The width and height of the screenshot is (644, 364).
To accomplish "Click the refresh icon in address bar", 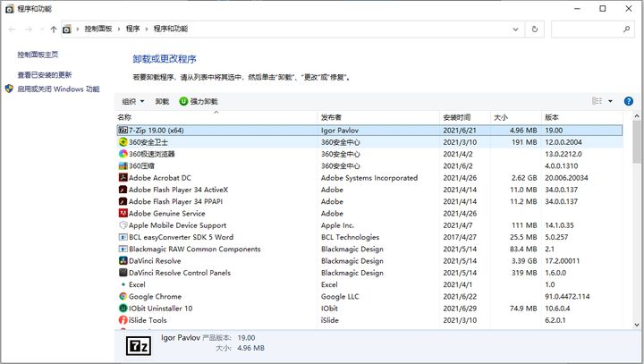I will [534, 29].
